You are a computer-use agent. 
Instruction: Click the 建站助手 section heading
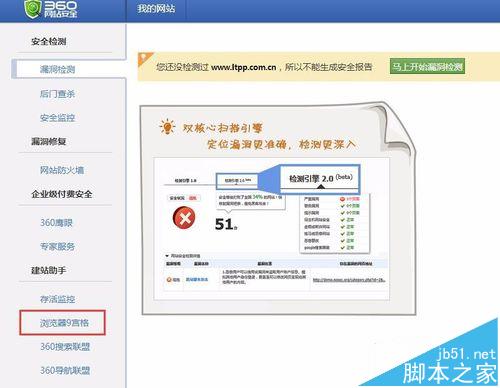[49, 270]
